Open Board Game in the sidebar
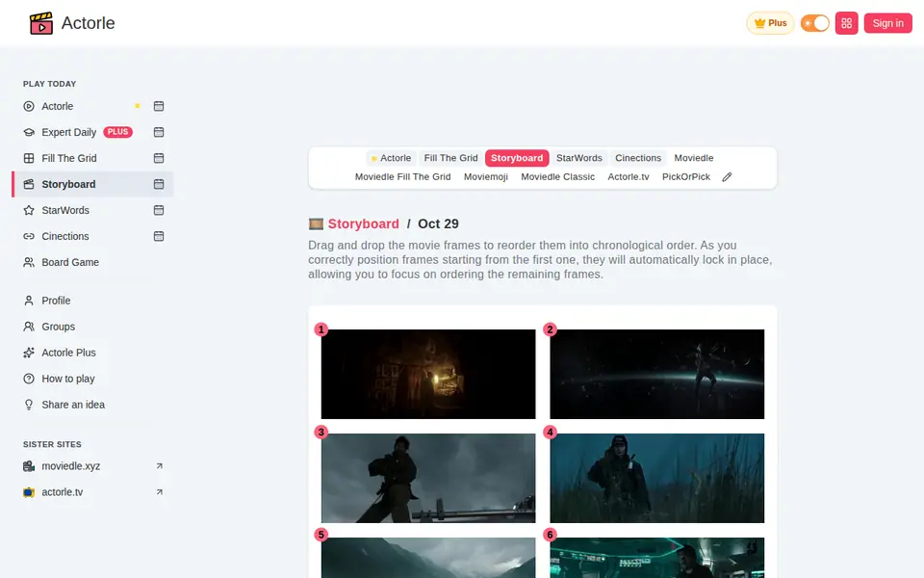The image size is (924, 578). [x=70, y=262]
